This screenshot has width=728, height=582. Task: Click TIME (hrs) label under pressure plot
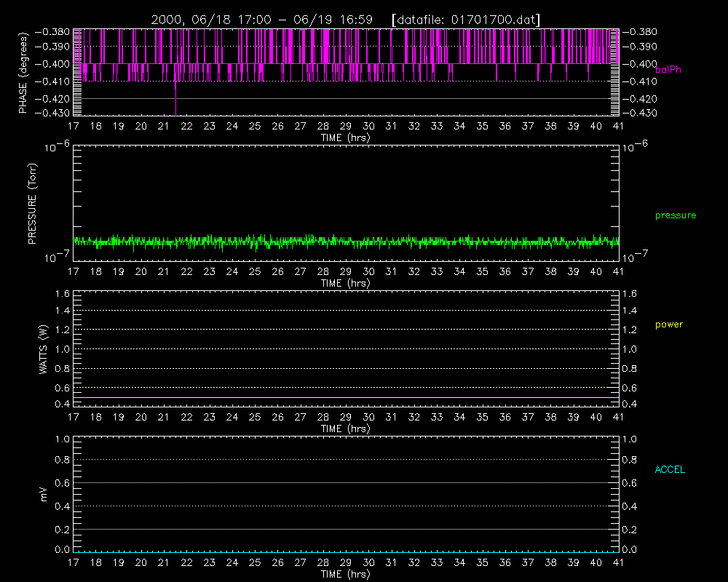pos(345,283)
